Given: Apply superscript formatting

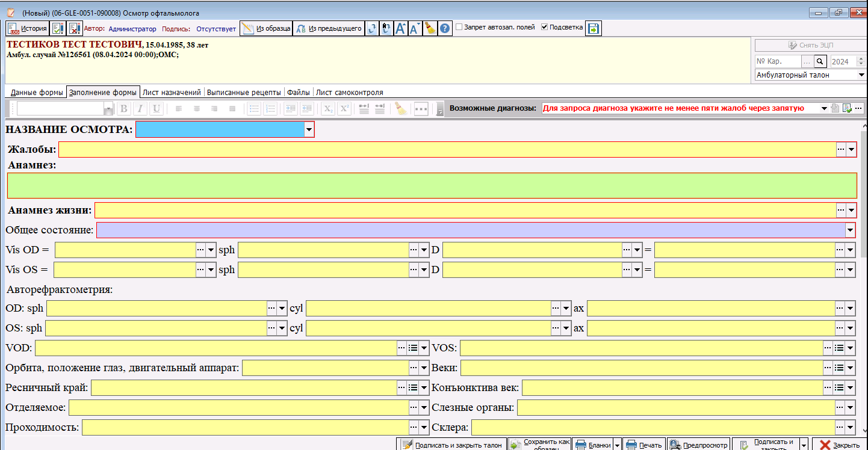Looking at the screenshot, I should pyautogui.click(x=344, y=109).
